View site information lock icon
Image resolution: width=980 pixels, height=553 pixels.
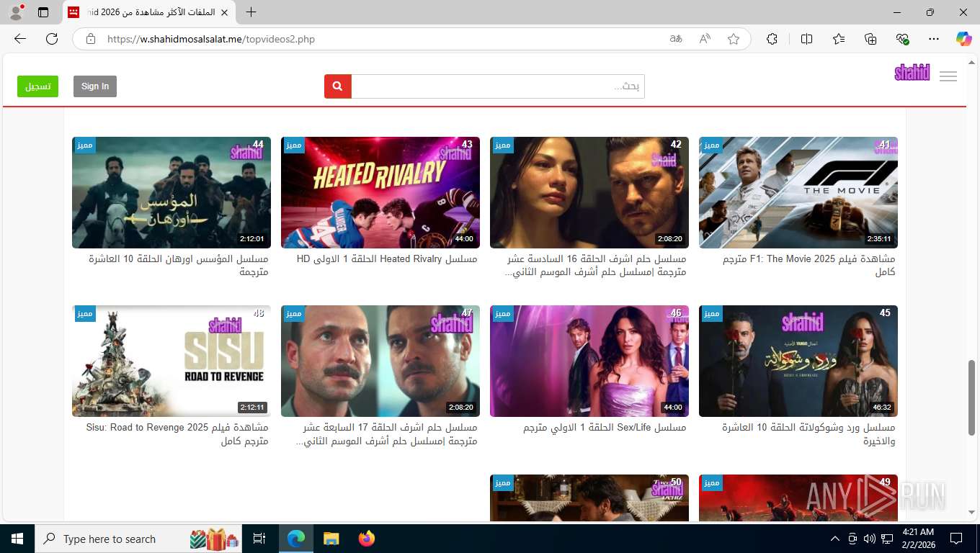pos(91,39)
